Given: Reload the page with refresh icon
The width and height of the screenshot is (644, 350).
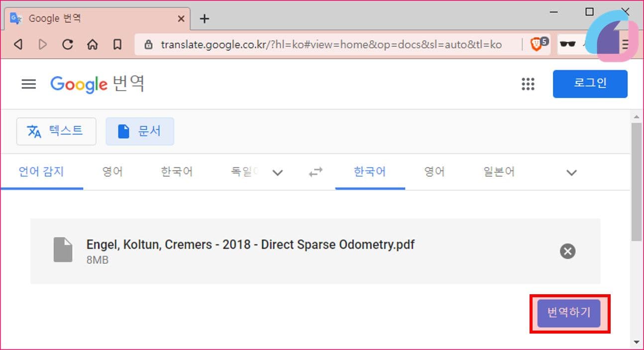Looking at the screenshot, I should [x=68, y=44].
